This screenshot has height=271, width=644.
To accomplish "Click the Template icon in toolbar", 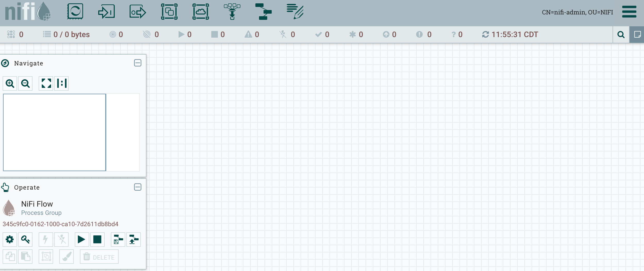I will [263, 12].
